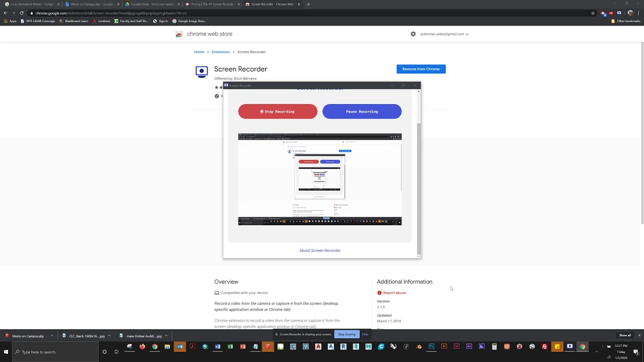Image resolution: width=644 pixels, height=362 pixels.
Task: Open About Screen Recorder link
Action: (x=320, y=250)
